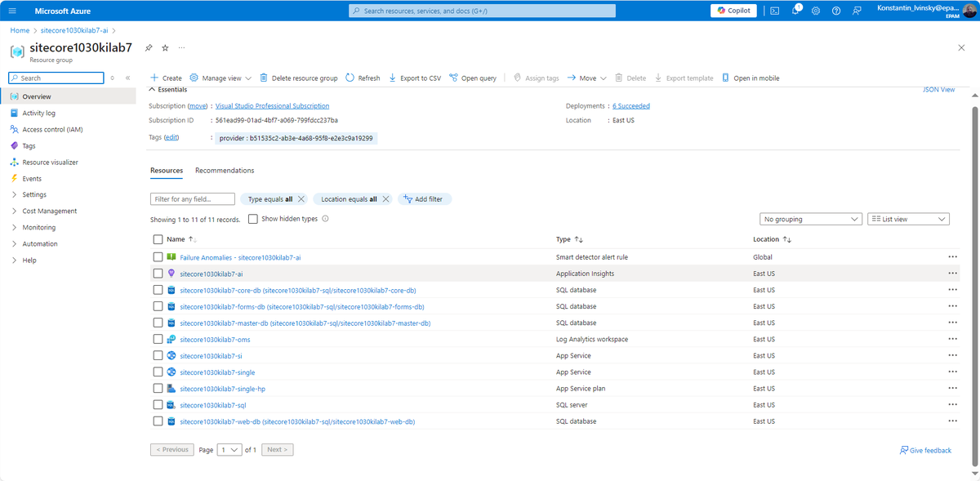Select the sitecore1030kilab7-sql row checkbox

click(x=158, y=404)
